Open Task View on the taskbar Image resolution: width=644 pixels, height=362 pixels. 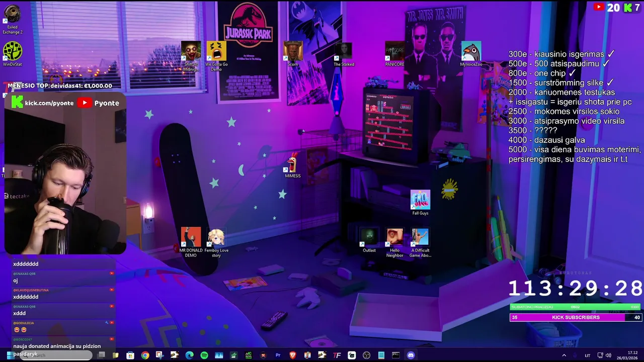coord(101,355)
